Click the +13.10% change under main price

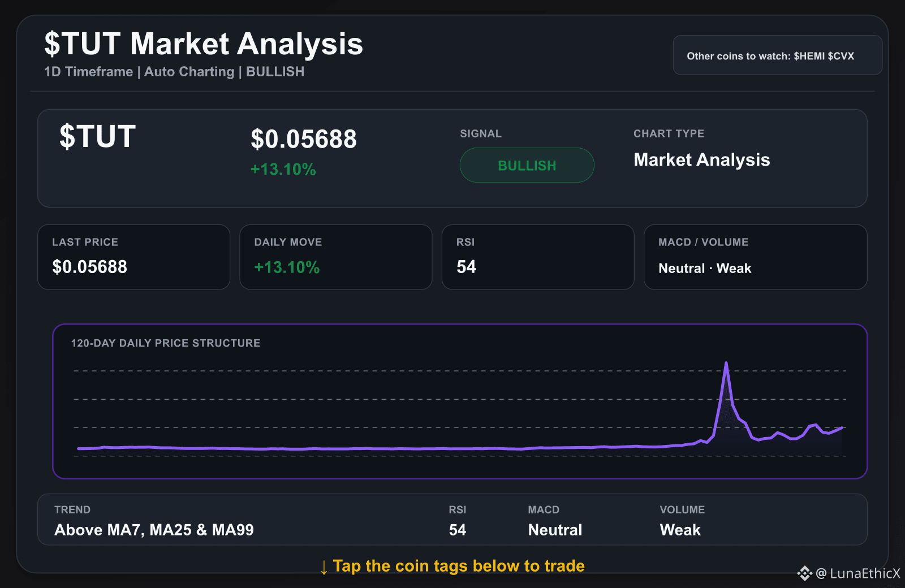pos(283,169)
